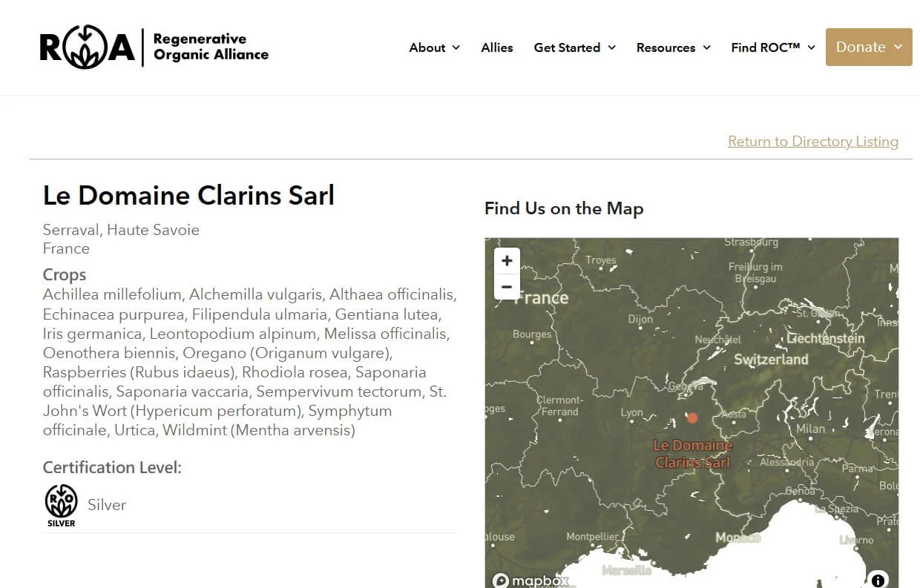Expand the Get Started chevron arrow
920x588 pixels.
tap(612, 47)
